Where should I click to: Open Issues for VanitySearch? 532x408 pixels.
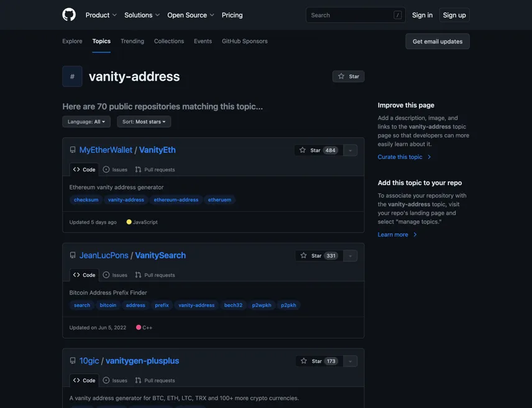115,275
